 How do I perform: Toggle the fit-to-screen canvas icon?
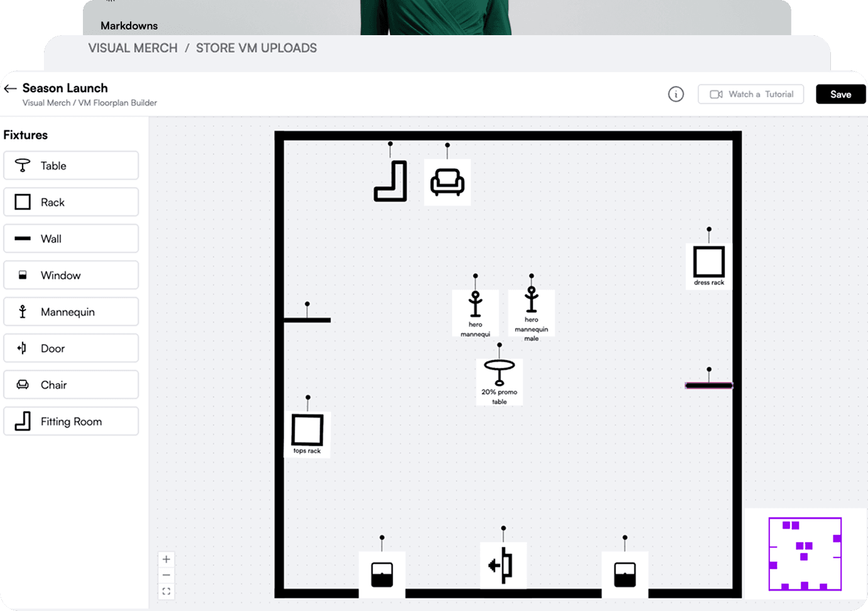[166, 592]
